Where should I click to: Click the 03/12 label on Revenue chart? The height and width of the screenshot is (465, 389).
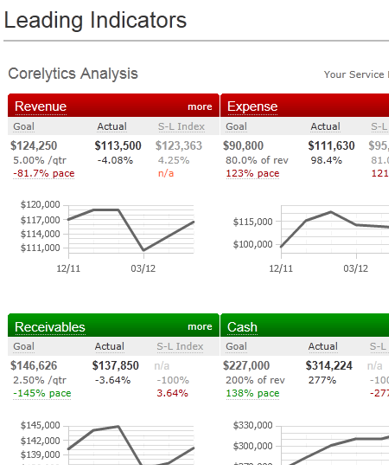143,269
